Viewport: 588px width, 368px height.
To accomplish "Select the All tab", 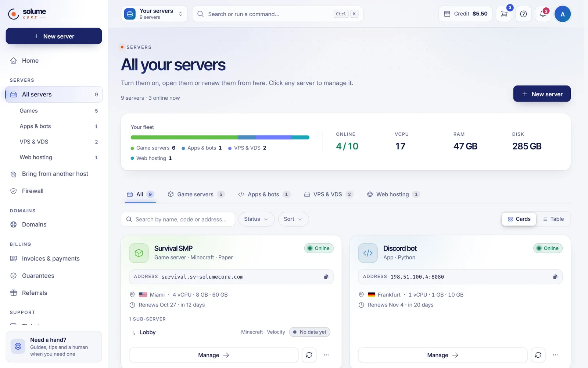I will [x=140, y=194].
